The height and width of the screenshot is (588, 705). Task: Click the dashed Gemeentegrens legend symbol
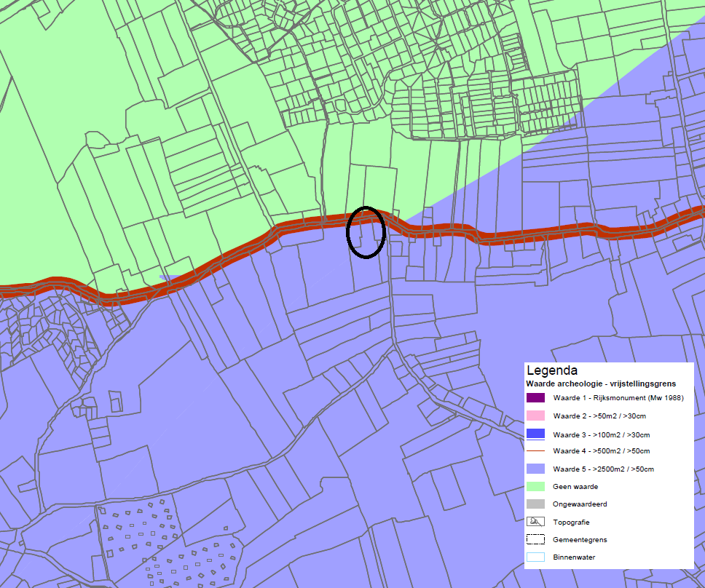coord(535,540)
